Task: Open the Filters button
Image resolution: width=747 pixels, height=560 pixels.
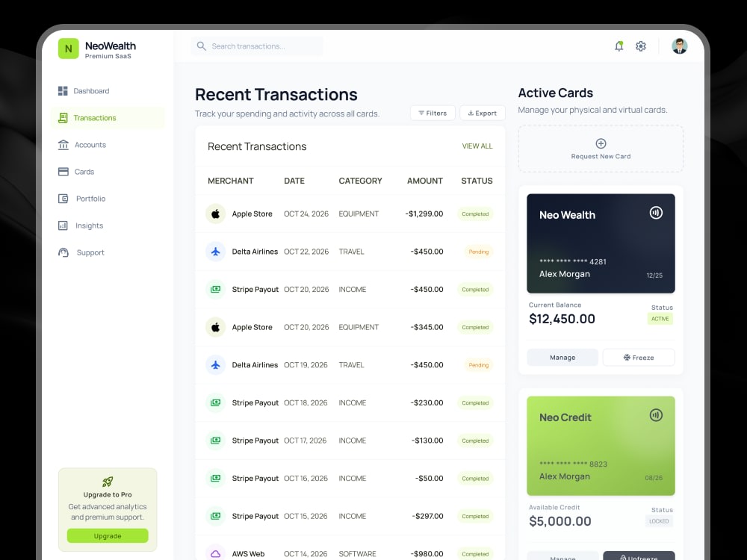Action: coord(433,113)
